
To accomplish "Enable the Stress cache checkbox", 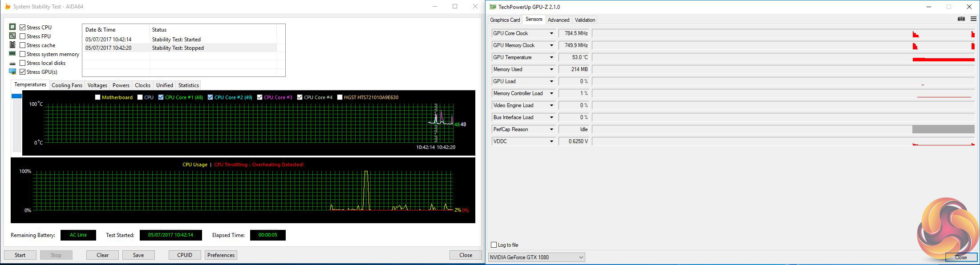I will click(x=23, y=45).
